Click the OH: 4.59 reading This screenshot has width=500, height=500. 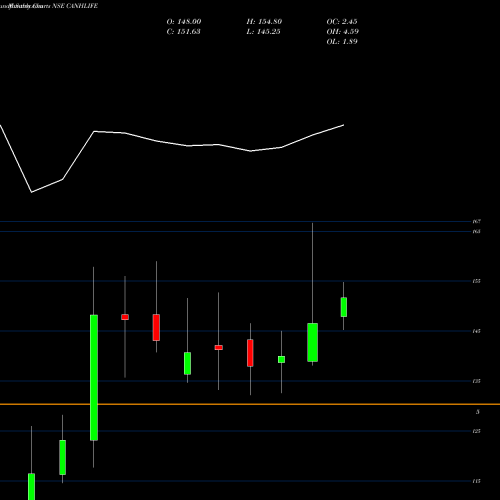click(x=342, y=32)
